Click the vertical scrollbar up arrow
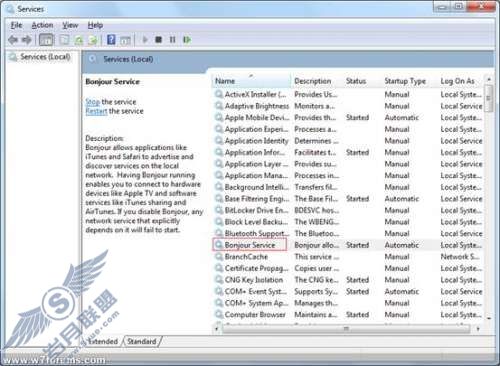The image size is (500, 366). point(489,79)
